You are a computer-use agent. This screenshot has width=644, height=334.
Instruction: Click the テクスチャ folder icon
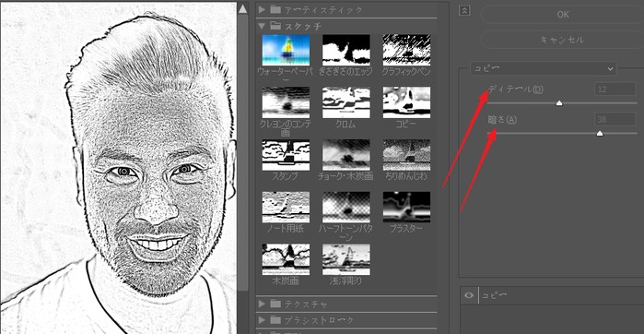(275, 304)
